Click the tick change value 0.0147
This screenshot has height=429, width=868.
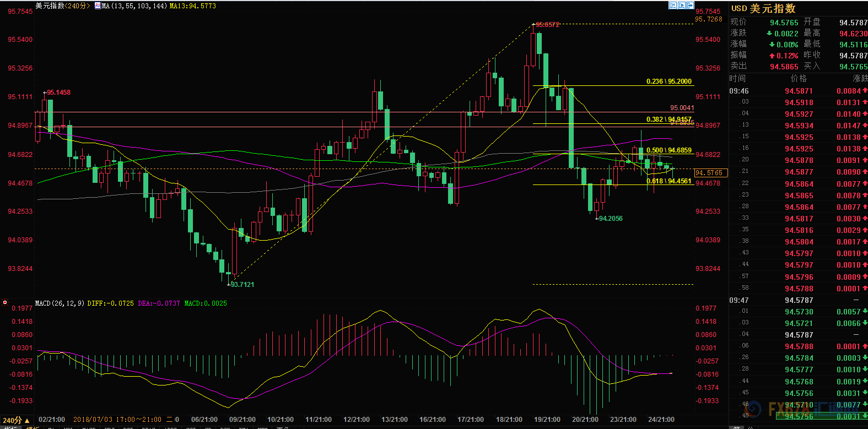pyautogui.click(x=849, y=126)
